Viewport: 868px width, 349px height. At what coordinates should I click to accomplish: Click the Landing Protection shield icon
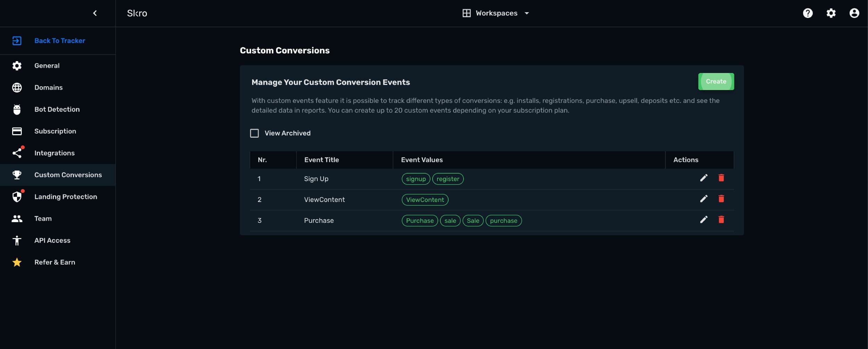coord(17,196)
